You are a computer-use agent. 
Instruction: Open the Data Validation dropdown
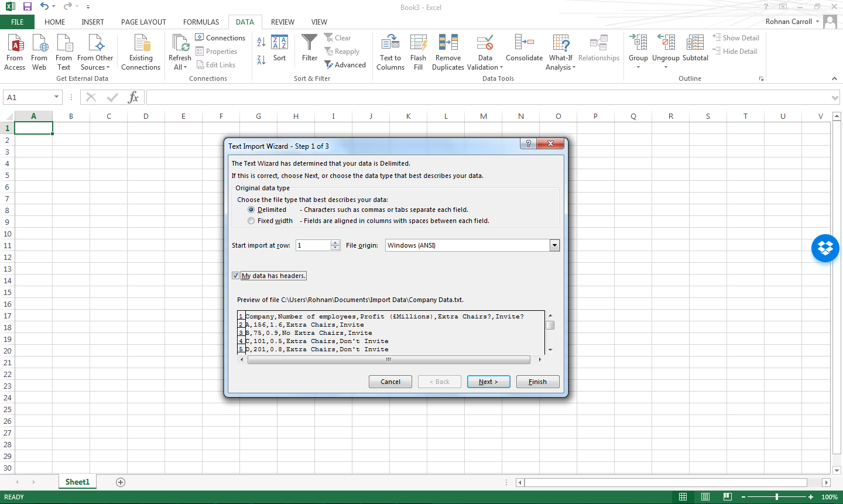click(485, 63)
